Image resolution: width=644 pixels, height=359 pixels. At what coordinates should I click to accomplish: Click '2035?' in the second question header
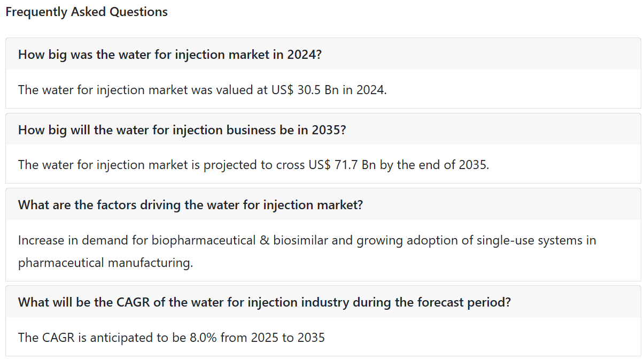pyautogui.click(x=329, y=129)
